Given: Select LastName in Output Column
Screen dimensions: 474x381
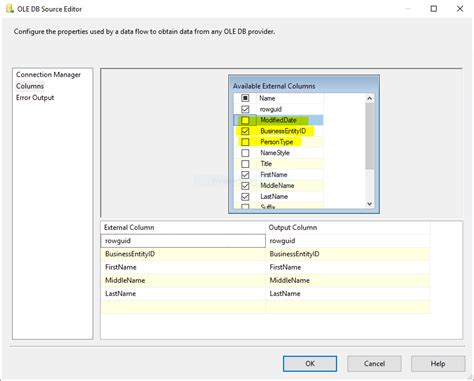Looking at the screenshot, I should click(348, 294).
